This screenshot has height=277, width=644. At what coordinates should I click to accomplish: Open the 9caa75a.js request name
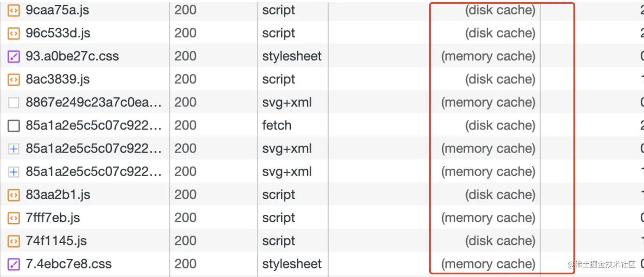click(x=57, y=10)
